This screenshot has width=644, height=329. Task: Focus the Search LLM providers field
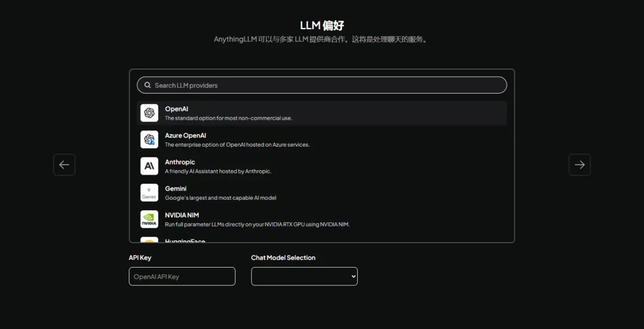click(321, 85)
